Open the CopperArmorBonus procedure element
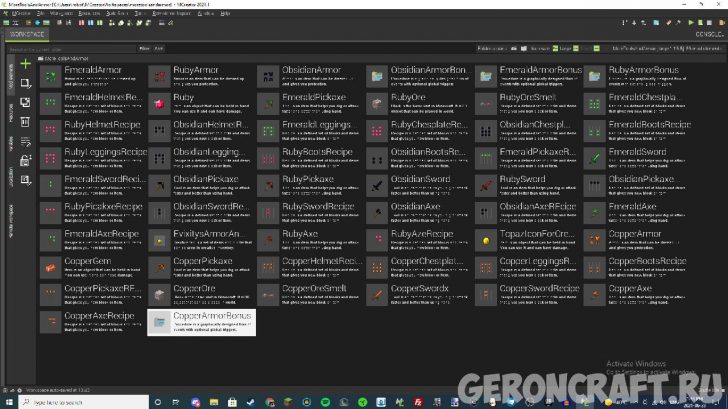Viewport: 728px width, 409px height. (x=200, y=320)
